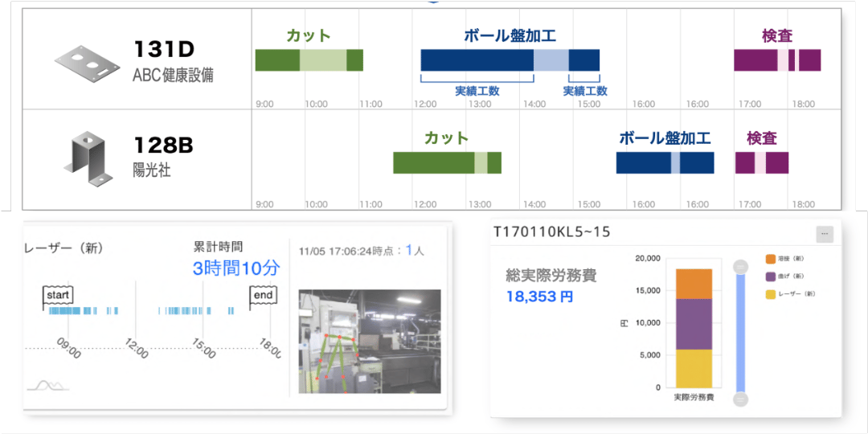
Task: Select the start flag on laser timeline
Action: [58, 296]
